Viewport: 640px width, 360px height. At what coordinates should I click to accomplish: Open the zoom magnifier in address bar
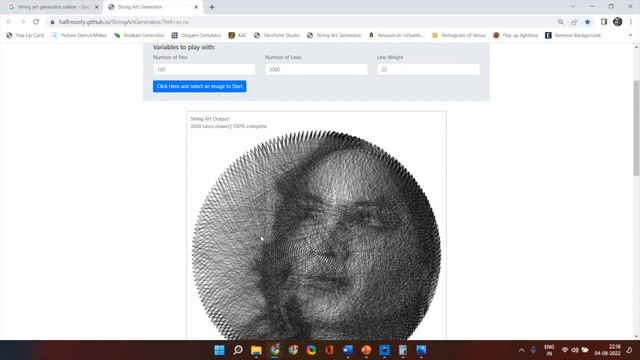[561, 22]
